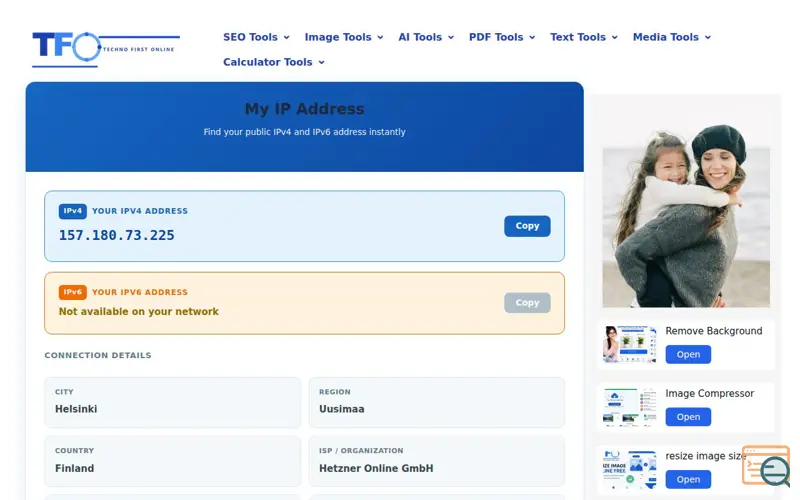Expand the AI Tools chevron arrow

pos(451,37)
